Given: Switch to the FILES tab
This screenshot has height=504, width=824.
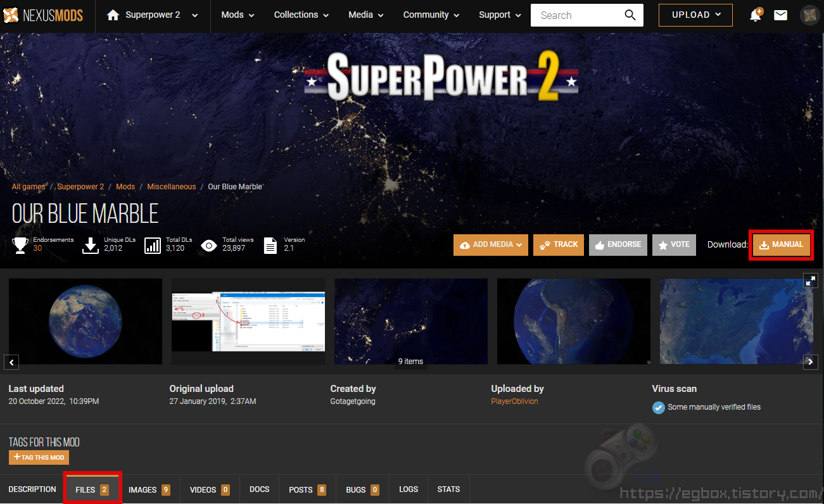Looking at the screenshot, I should click(92, 489).
